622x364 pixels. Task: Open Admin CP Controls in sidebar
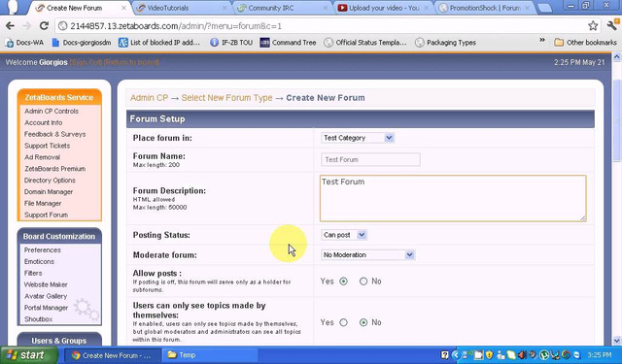coord(52,112)
